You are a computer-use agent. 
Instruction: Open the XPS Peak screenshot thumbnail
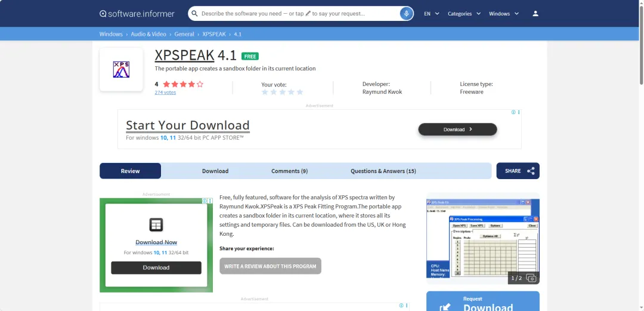482,239
